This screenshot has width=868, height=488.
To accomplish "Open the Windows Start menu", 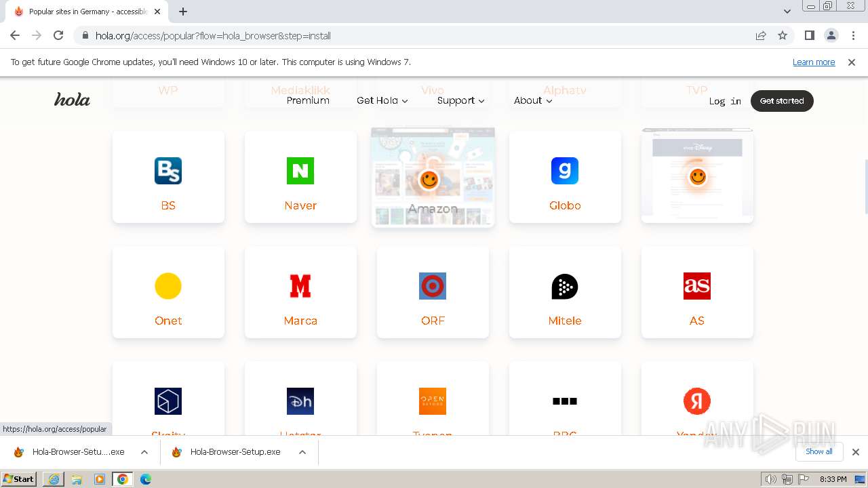I will 19,479.
